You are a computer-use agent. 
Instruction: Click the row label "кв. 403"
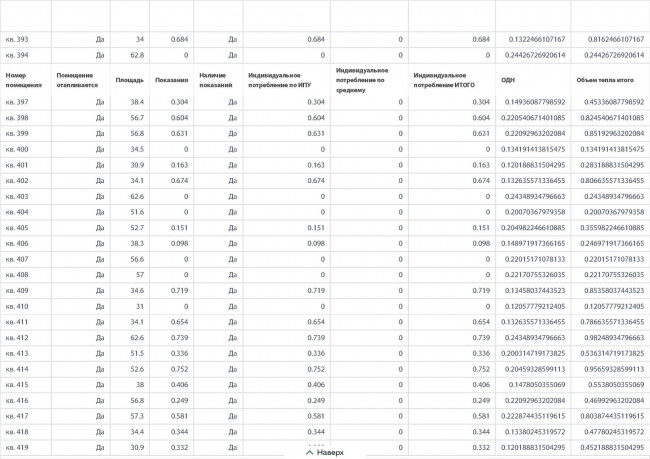click(17, 197)
